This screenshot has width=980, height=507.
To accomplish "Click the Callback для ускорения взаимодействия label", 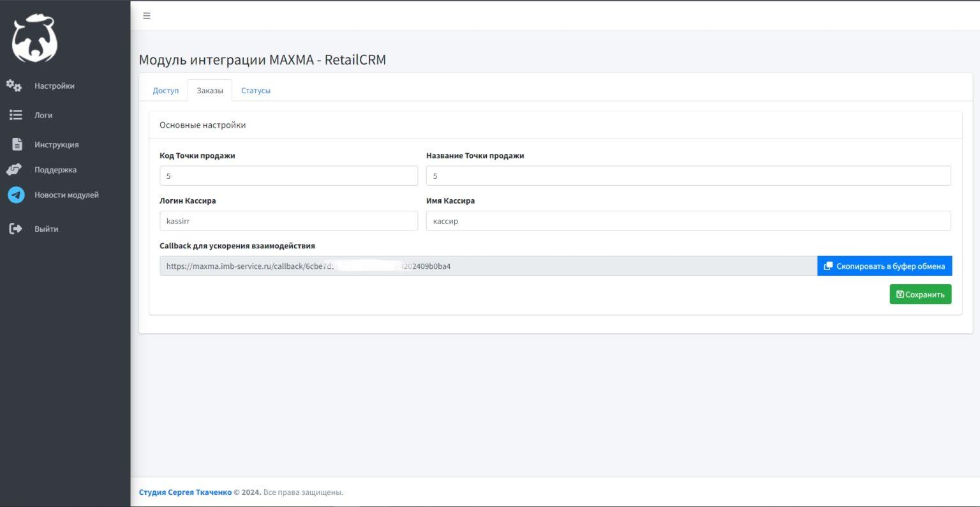I will coord(237,246).
